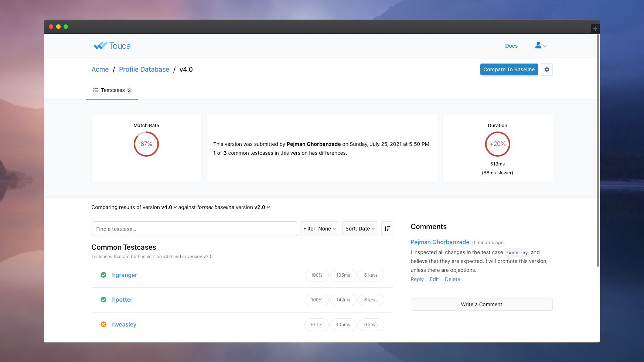The height and width of the screenshot is (362, 644).
Task: Click Write a Comment button
Action: 481,304
